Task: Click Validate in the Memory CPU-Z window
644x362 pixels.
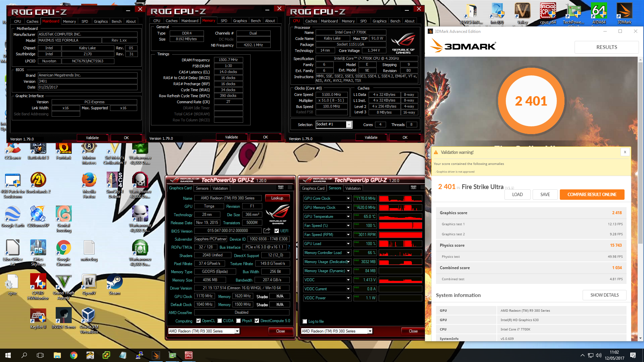Action: 231,137
